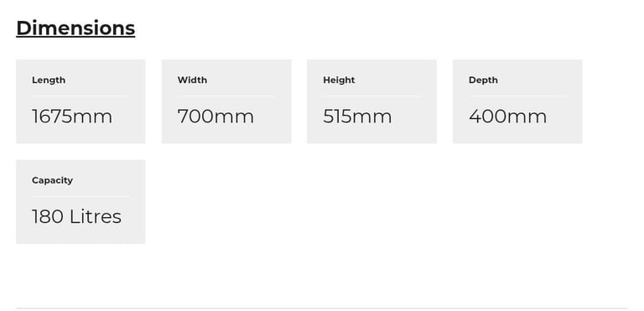Select the Capacity card
The height and width of the screenshot is (311, 644).
(x=80, y=202)
